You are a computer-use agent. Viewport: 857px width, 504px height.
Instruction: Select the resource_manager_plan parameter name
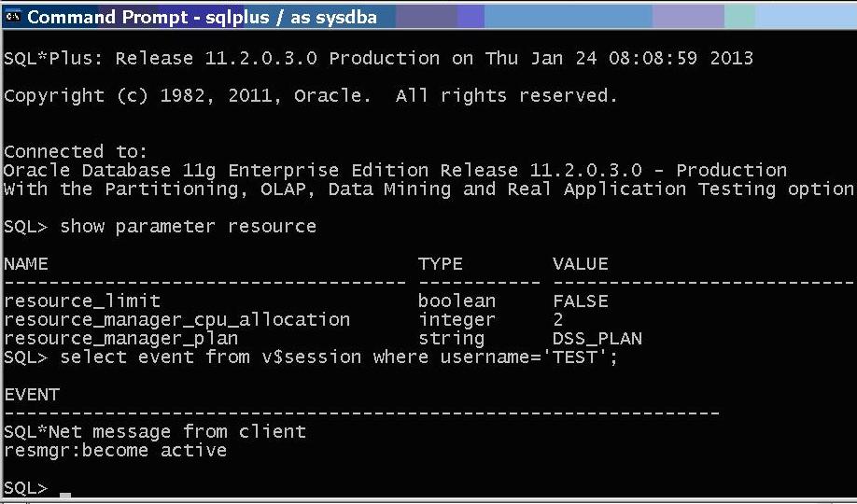[x=120, y=339]
